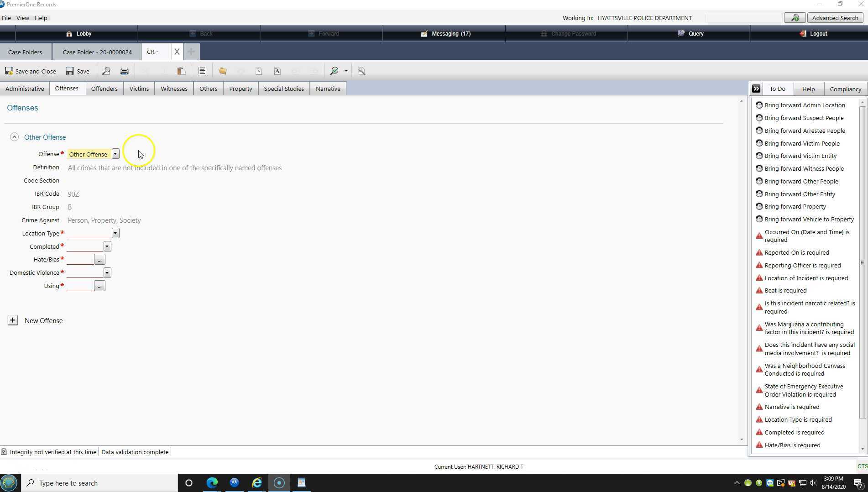868x492 pixels.
Task: Open Microsoft Edge from the taskbar
Action: pos(212,483)
